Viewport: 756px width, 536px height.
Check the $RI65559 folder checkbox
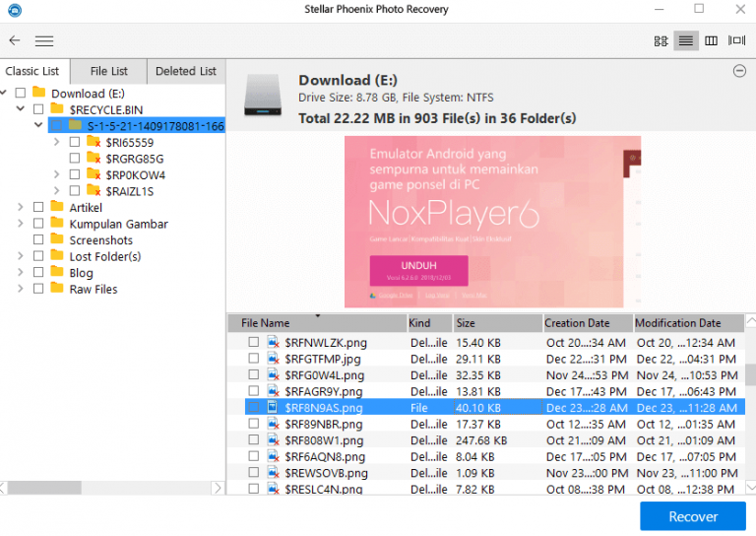click(x=74, y=142)
